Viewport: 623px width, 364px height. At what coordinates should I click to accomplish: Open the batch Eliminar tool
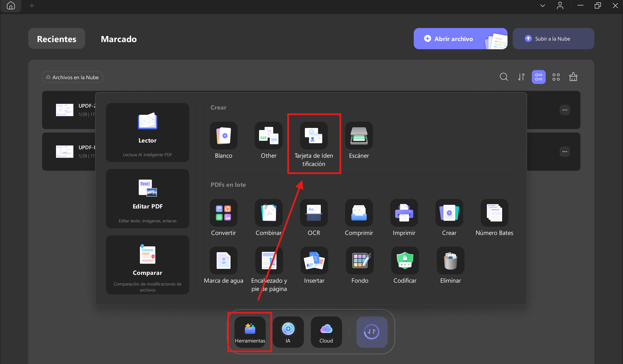click(x=450, y=261)
